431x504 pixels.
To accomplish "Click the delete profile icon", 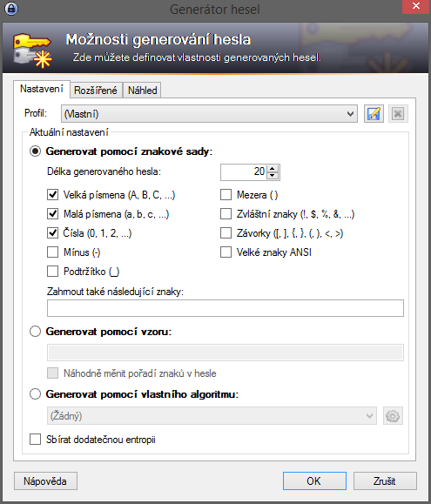I will click(x=398, y=114).
